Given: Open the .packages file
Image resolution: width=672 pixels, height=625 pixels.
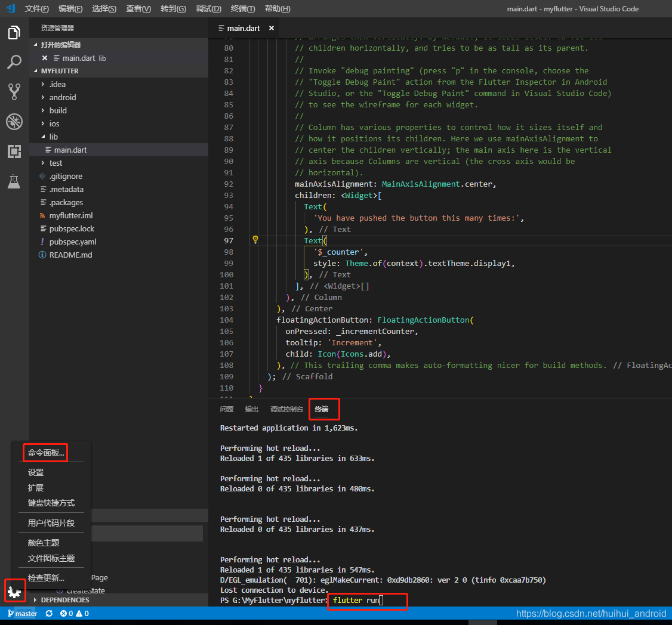Looking at the screenshot, I should coord(119,203).
